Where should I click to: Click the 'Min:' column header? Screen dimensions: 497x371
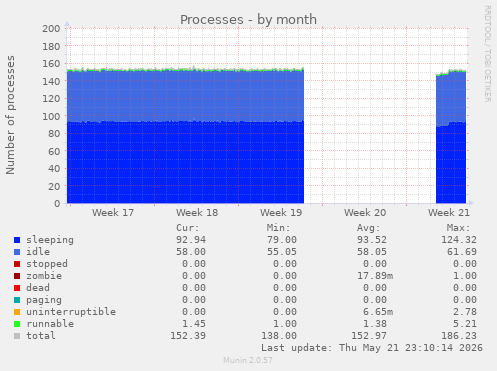coord(278,228)
